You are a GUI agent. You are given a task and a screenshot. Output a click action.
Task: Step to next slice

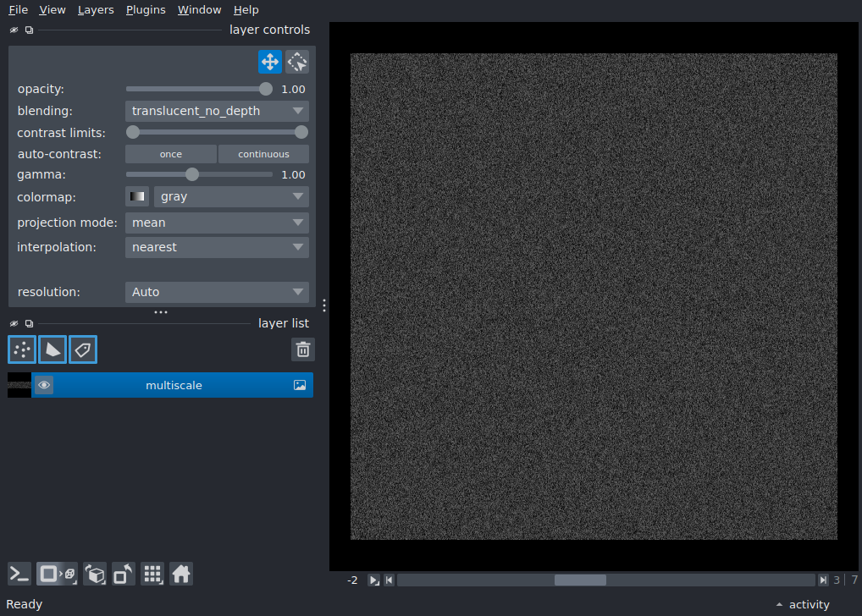pos(823,580)
